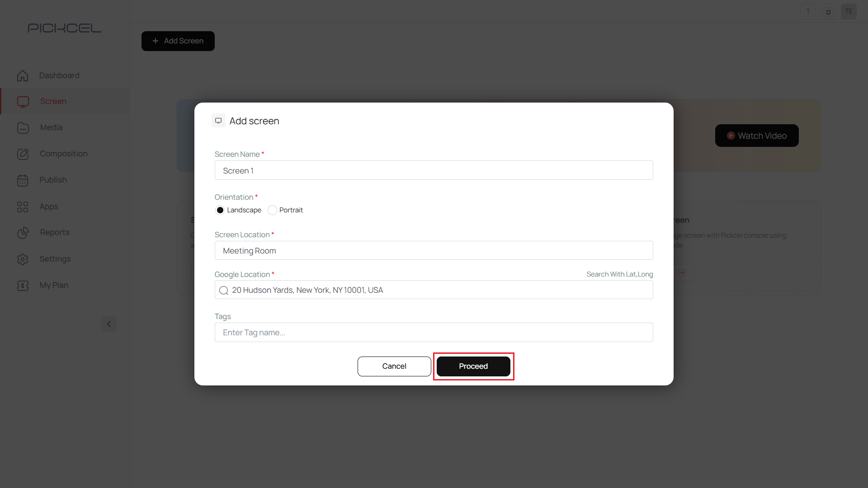
Task: Click the My Plan dollar icon
Action: [x=23, y=286]
